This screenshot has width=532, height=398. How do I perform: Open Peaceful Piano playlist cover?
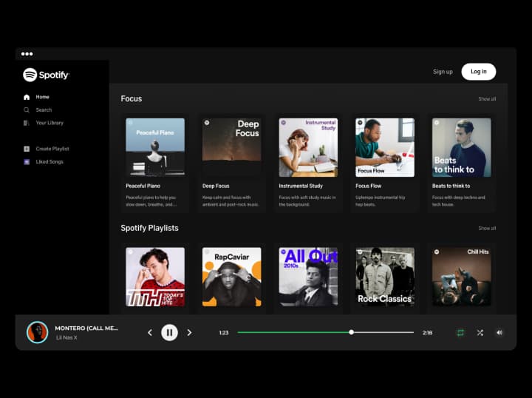155,147
